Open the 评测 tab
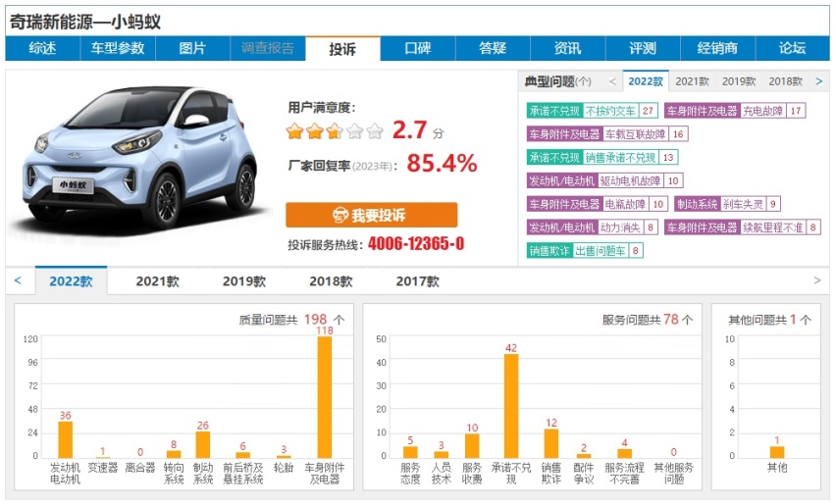 [x=643, y=48]
